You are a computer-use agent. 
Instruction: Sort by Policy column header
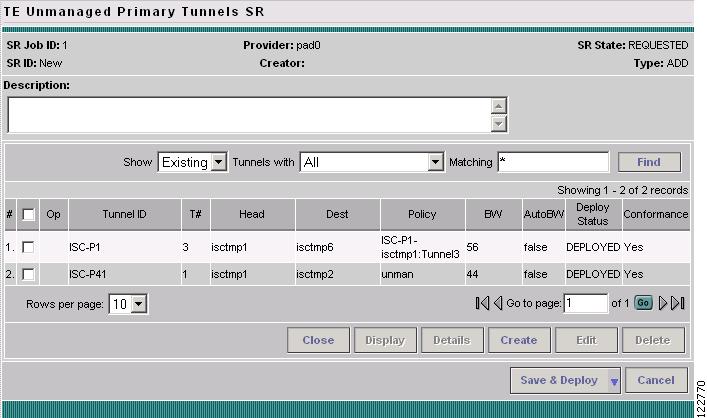422,215
